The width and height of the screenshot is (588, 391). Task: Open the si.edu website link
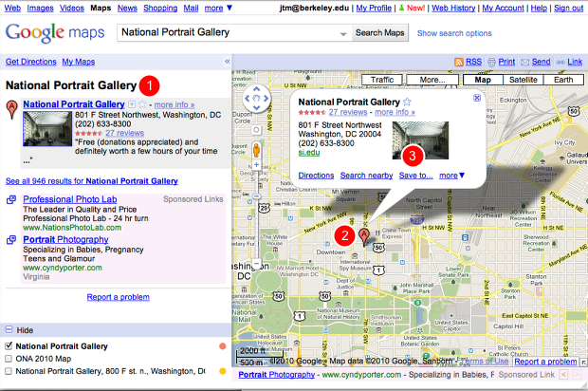(309, 152)
